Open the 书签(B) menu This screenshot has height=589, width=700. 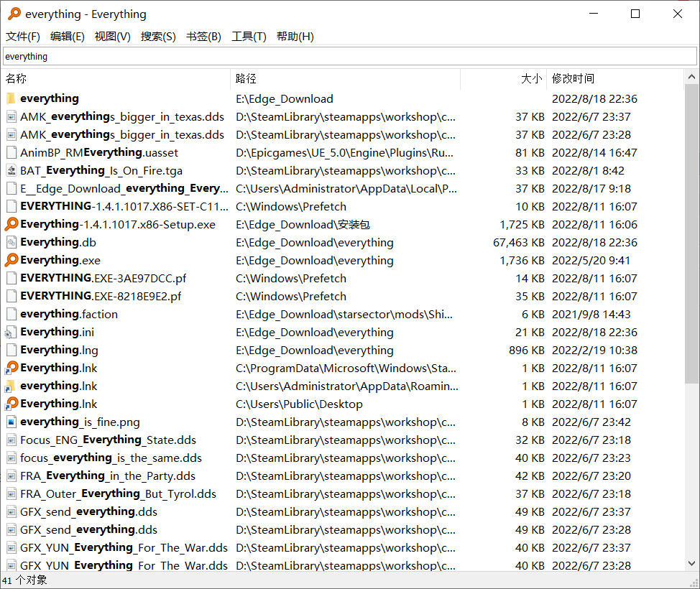(x=203, y=37)
